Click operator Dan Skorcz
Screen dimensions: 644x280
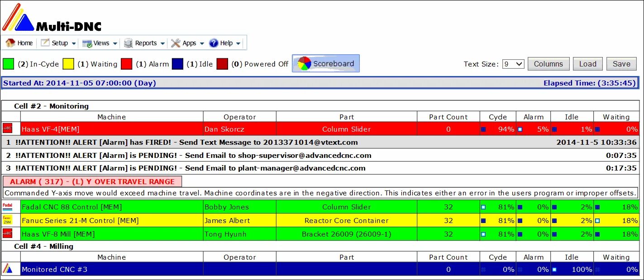tap(224, 129)
